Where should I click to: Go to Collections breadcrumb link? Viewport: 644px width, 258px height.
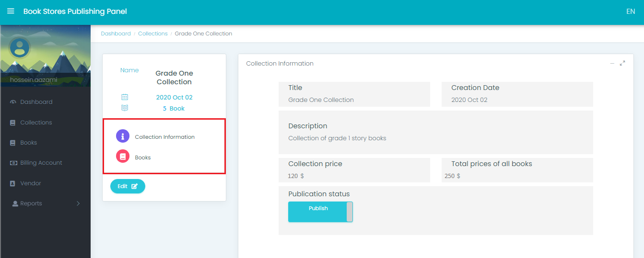click(x=153, y=34)
